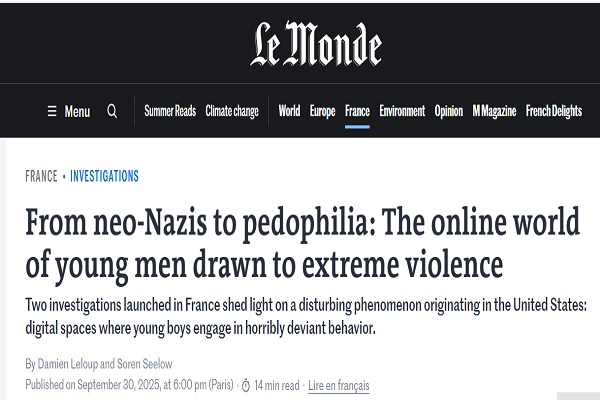Open author Damien Leloup's page

68,364
